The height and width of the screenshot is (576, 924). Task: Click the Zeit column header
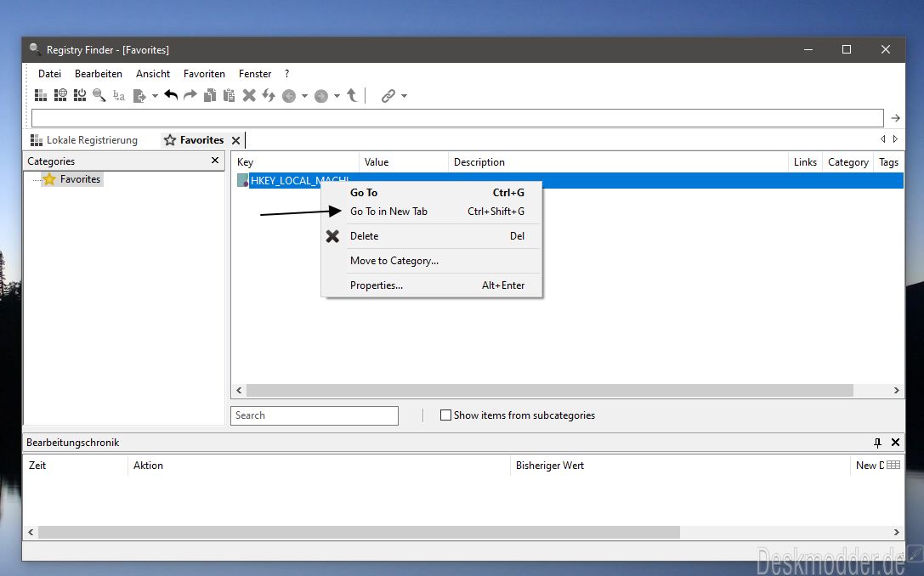click(76, 466)
